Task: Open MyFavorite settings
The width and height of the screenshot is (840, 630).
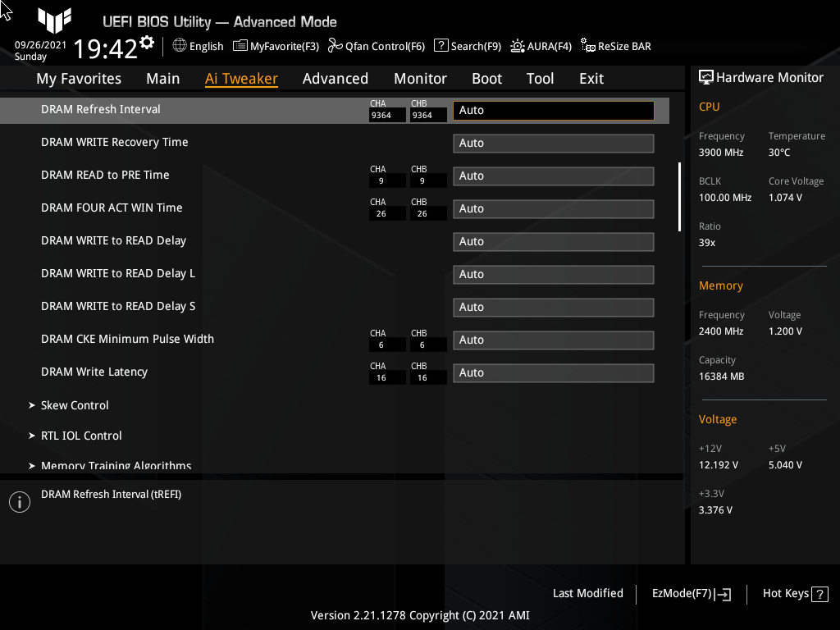Action: (x=276, y=46)
